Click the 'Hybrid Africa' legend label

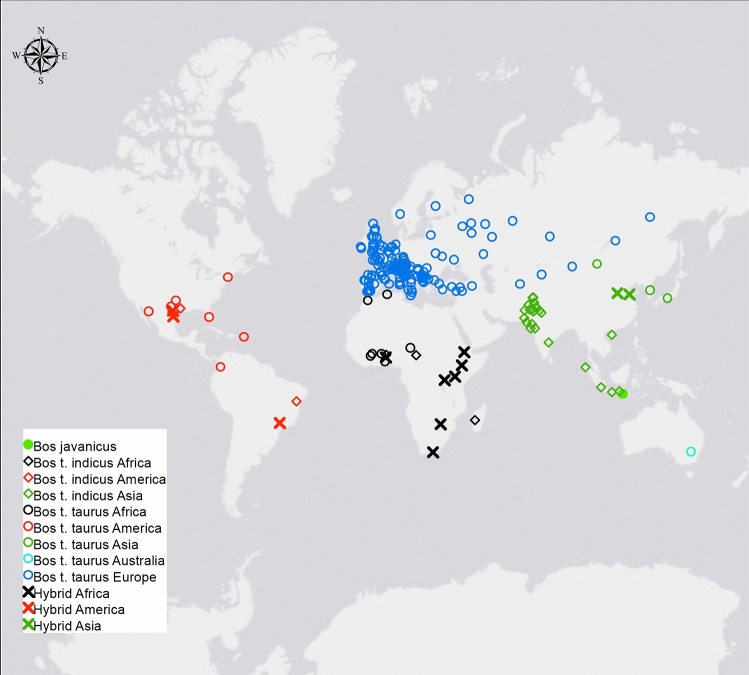[78, 593]
